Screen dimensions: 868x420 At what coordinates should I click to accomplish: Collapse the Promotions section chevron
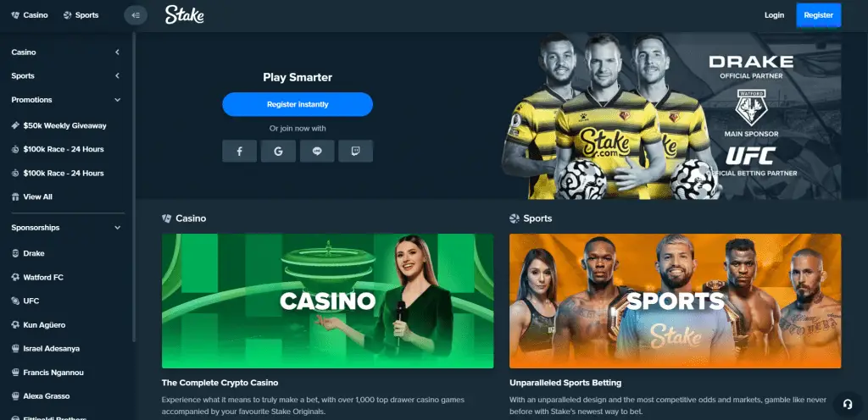(117, 100)
